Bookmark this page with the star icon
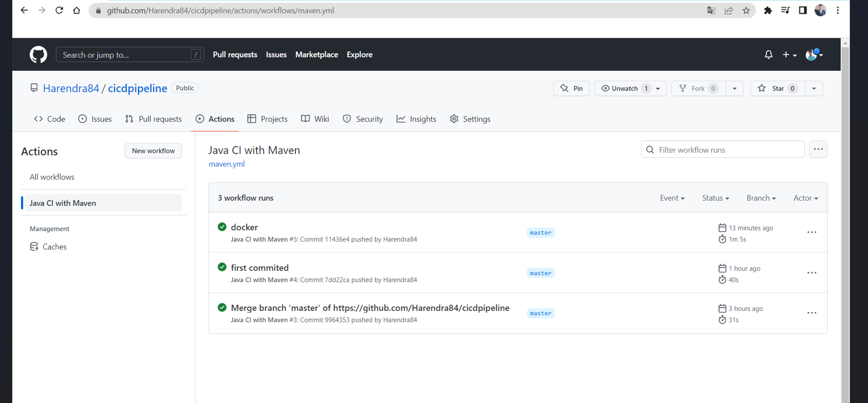Screen dimensions: 868x403 click(x=746, y=10)
